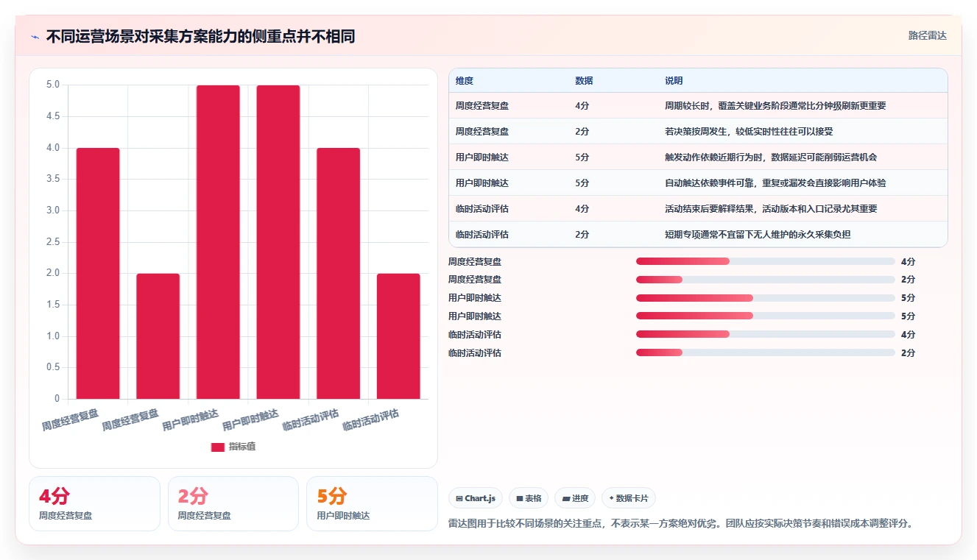Image resolution: width=977 pixels, height=560 pixels.
Task: Click the 周度经营复盘 4分 progress bar
Action: [765, 261]
